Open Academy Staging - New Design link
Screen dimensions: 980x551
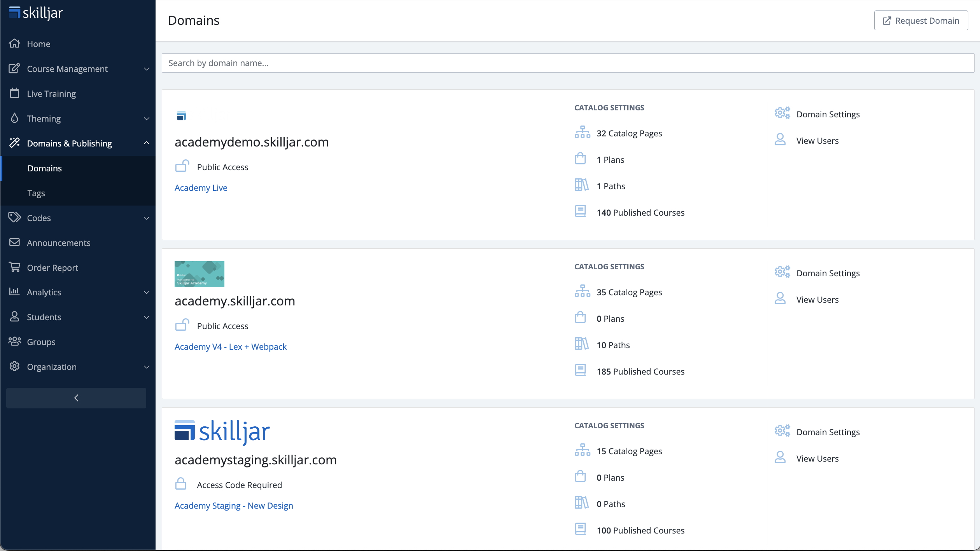[234, 506]
